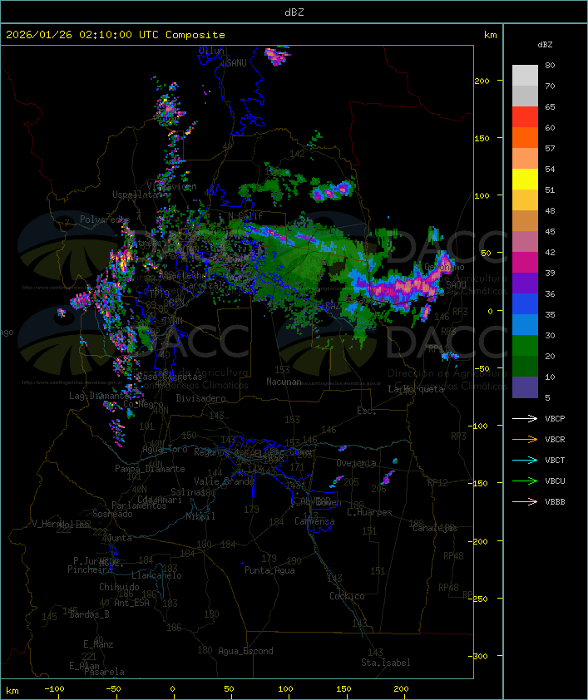The height and width of the screenshot is (700, 588).
Task: Click the Sta.Isabel label on map
Action: click(x=386, y=663)
